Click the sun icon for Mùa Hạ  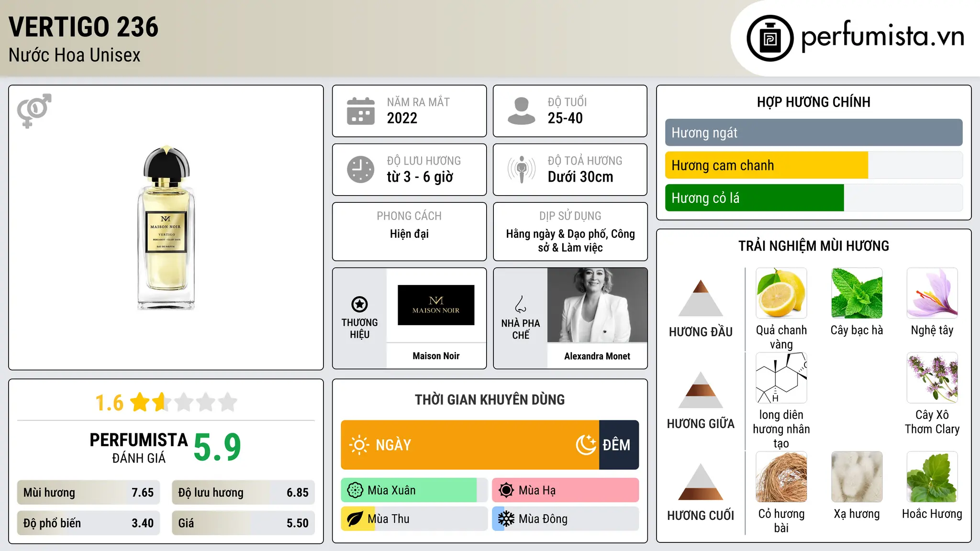(506, 490)
